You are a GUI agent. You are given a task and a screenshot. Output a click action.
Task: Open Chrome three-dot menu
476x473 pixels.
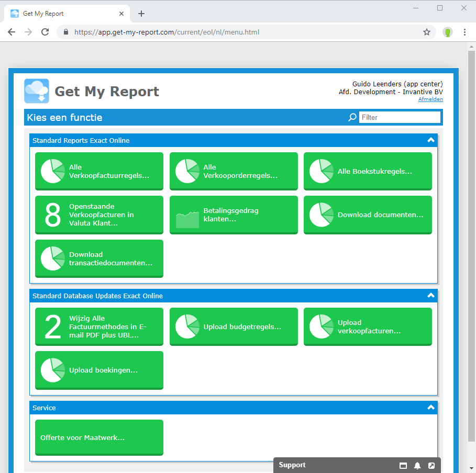(464, 32)
